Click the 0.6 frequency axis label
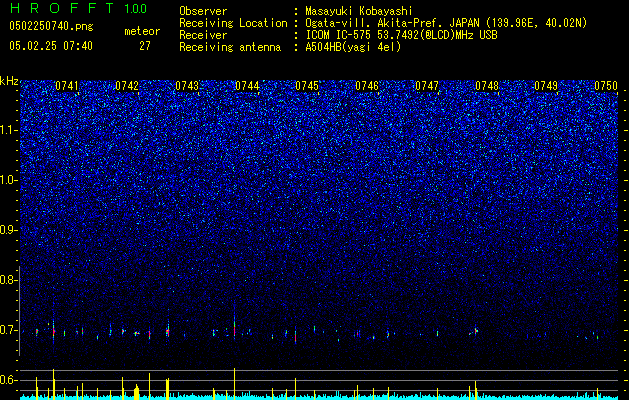 (x=8, y=380)
